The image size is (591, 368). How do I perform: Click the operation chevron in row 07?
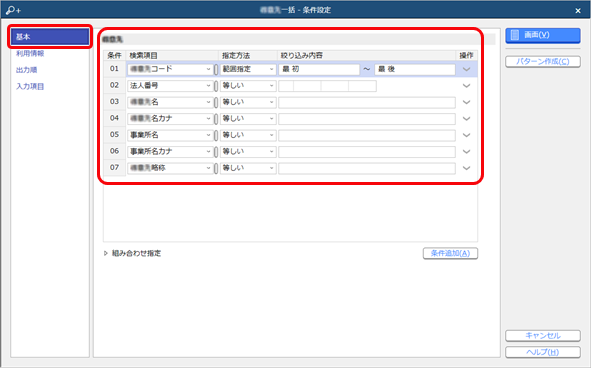tap(467, 168)
